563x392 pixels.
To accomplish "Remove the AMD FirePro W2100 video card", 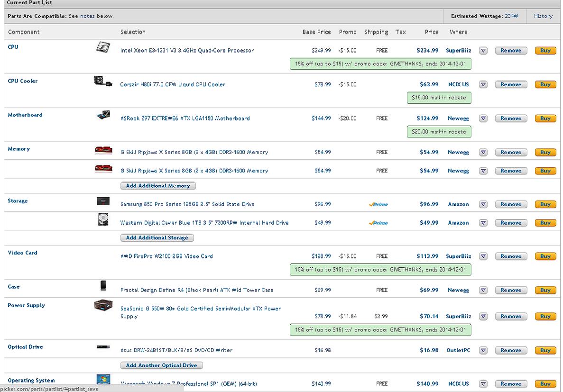I will click(x=511, y=256).
